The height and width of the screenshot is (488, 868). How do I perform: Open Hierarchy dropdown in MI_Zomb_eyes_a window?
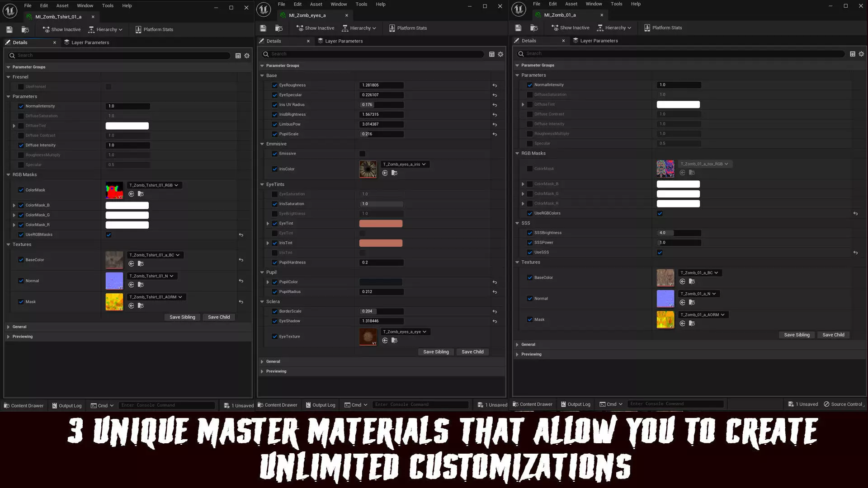pos(359,28)
